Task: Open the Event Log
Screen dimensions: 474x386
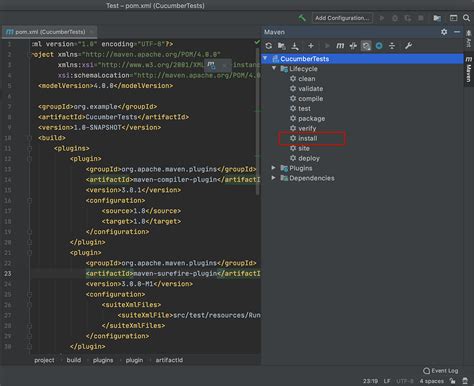Action: (x=441, y=371)
